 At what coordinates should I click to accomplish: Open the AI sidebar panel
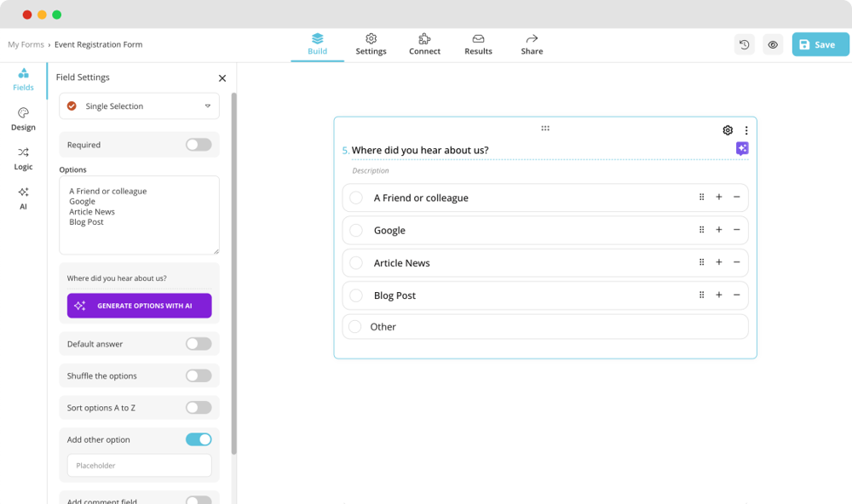click(23, 199)
